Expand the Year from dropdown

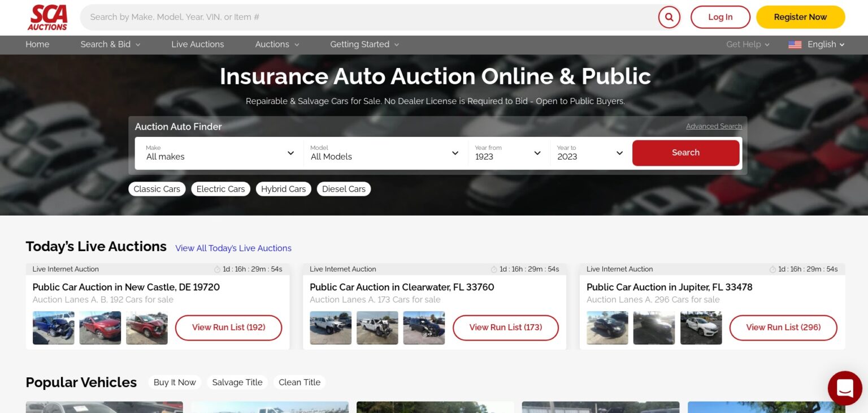pyautogui.click(x=508, y=153)
